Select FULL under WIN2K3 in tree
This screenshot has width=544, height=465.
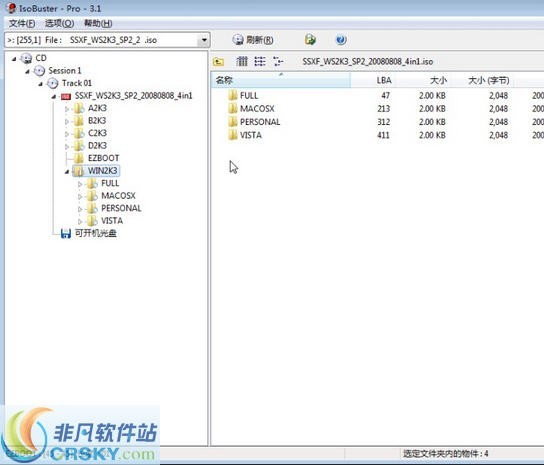(x=110, y=183)
